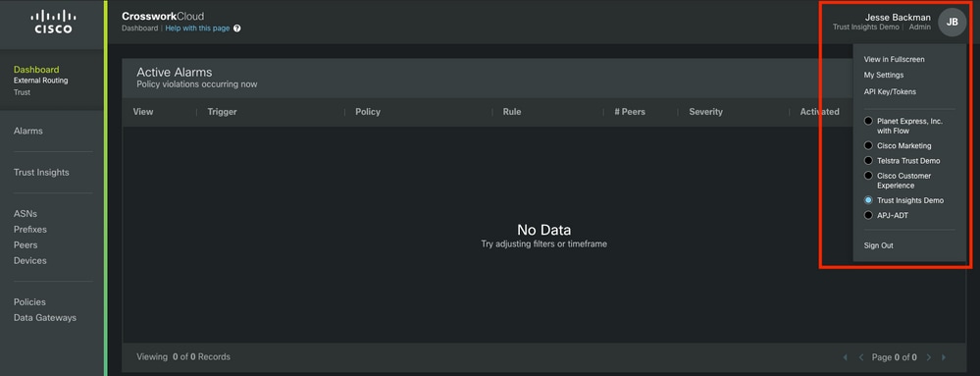Image resolution: width=980 pixels, height=376 pixels.
Task: Open Policies page
Action: click(x=30, y=301)
